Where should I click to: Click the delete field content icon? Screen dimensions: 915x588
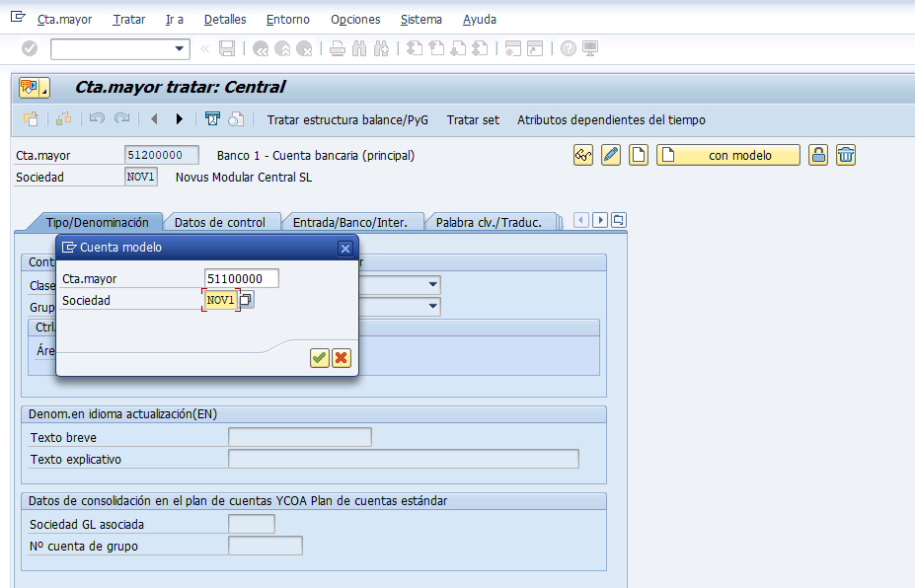pos(212,119)
